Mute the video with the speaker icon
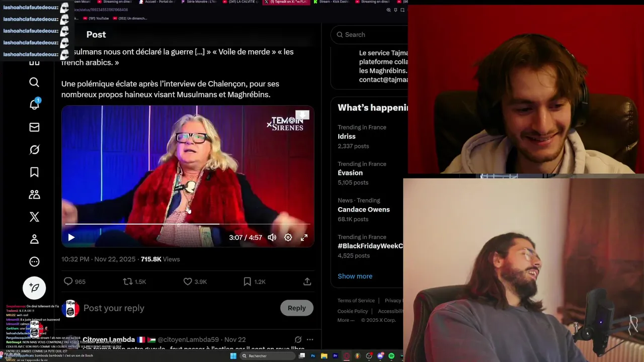Screen dimensions: 644x362 (x=272, y=237)
